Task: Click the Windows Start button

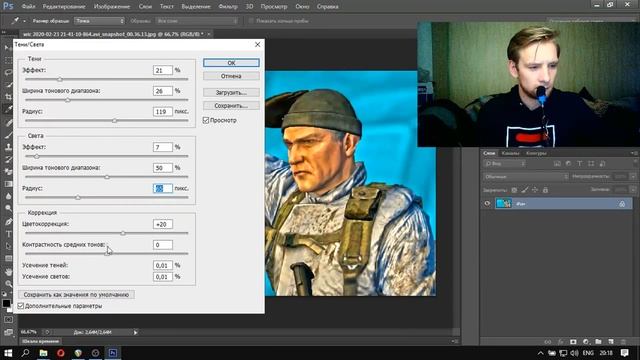Action: click(8, 353)
